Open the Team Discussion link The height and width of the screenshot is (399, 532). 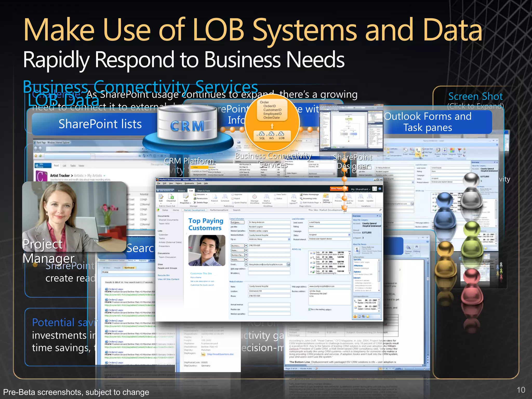(167, 257)
